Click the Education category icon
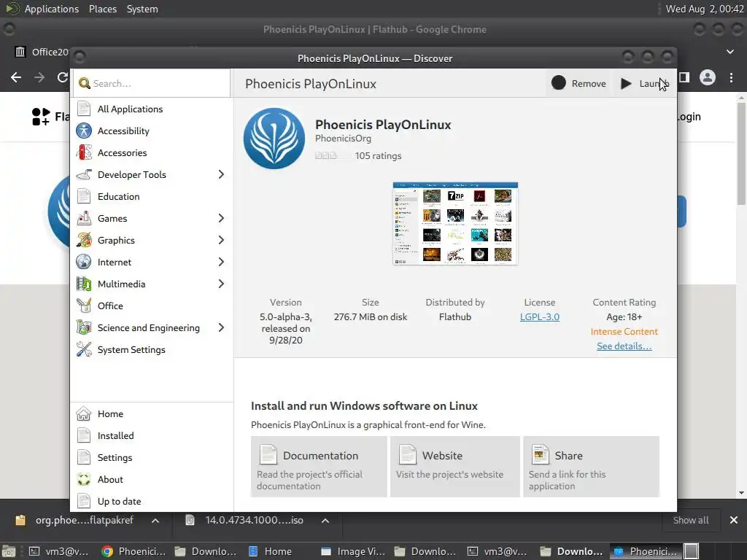 click(84, 196)
